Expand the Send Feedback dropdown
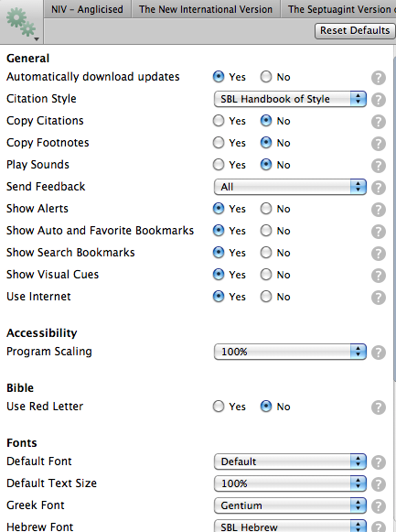This screenshot has width=396, height=532. [290, 187]
